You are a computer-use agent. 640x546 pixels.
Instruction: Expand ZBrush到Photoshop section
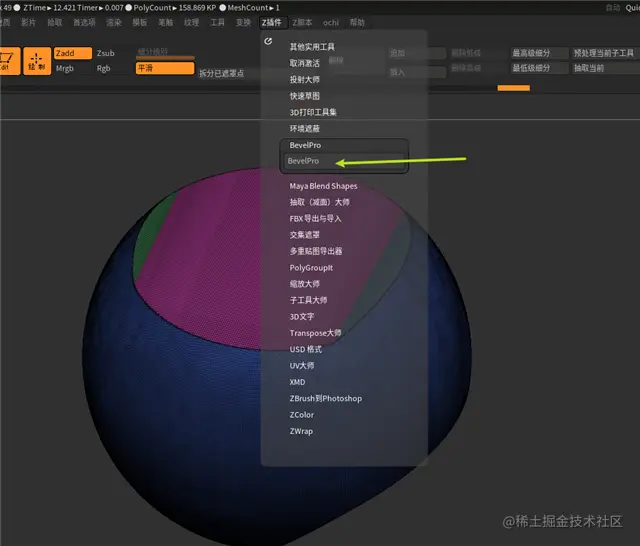coord(325,398)
